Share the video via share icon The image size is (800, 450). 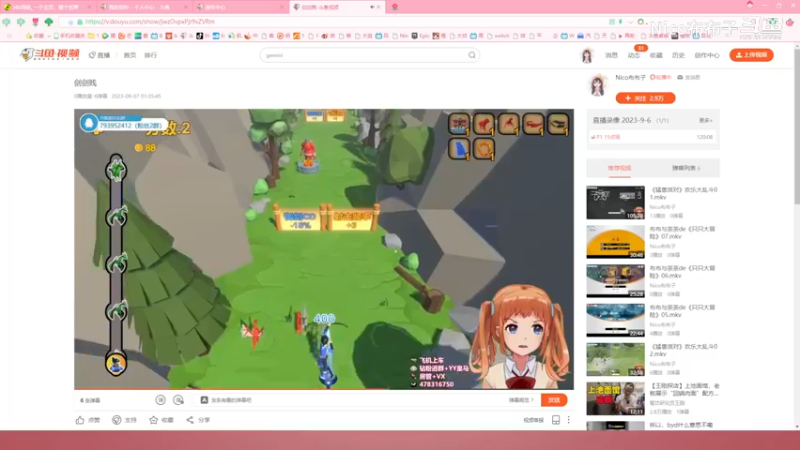coord(190,420)
